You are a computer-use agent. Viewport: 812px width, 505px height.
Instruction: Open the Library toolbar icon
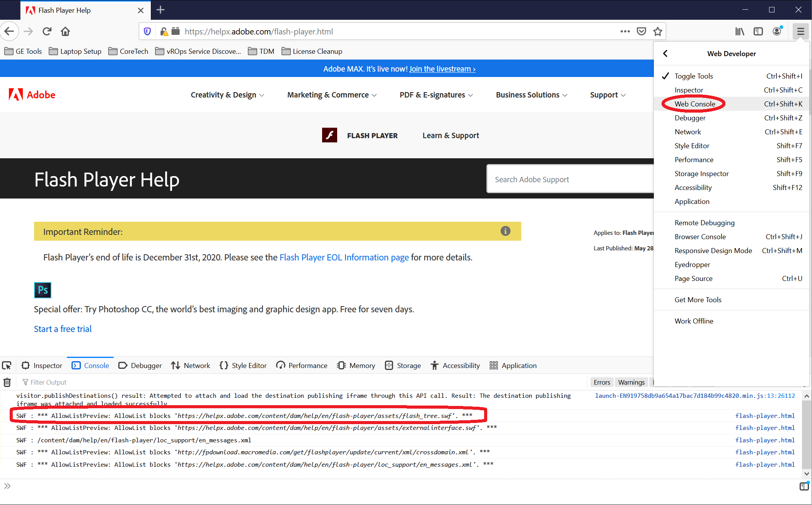(739, 31)
